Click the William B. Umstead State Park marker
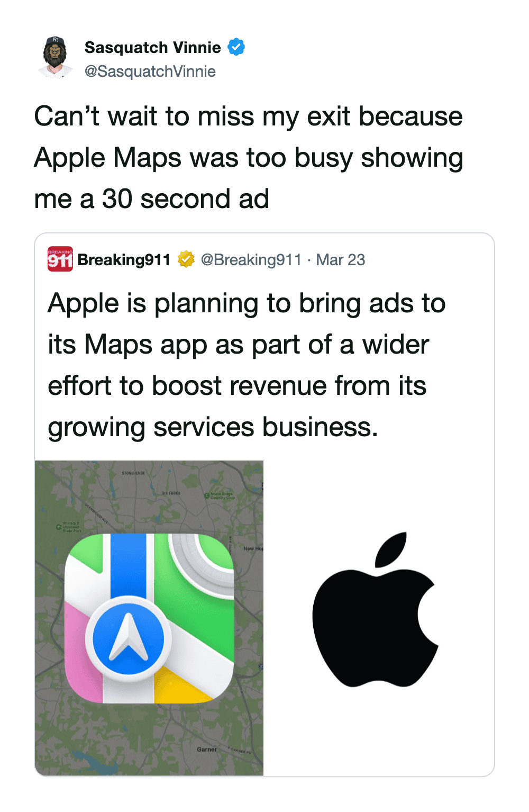The height and width of the screenshot is (812, 529). click(59, 527)
